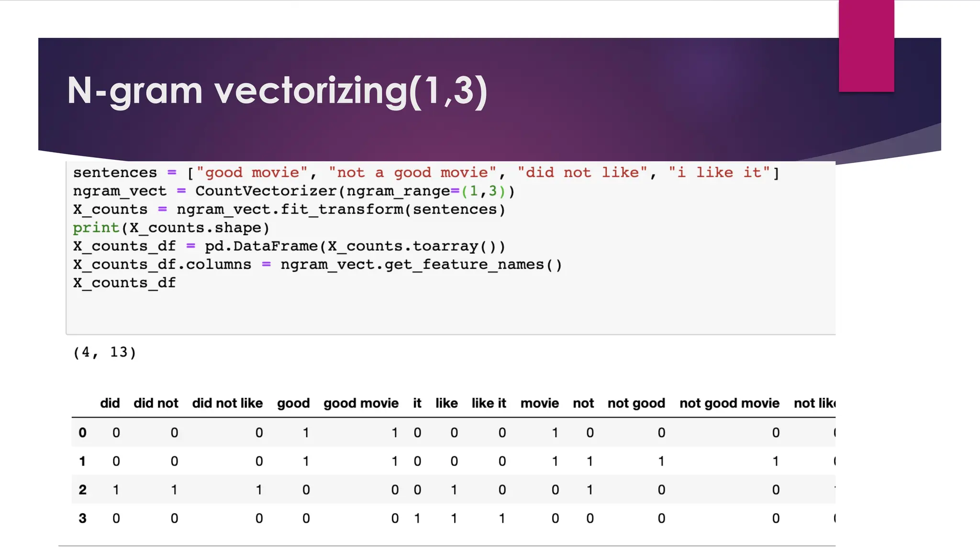Select the 'good movie' column header
Screen dimensions: 980x551
pyautogui.click(x=361, y=403)
